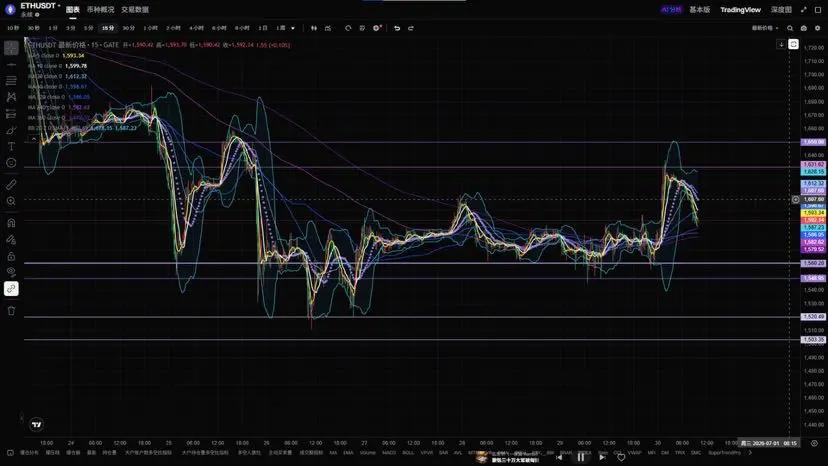Take a chart snapshot with camera icon
Screen dimensions: 828x466
point(804,28)
